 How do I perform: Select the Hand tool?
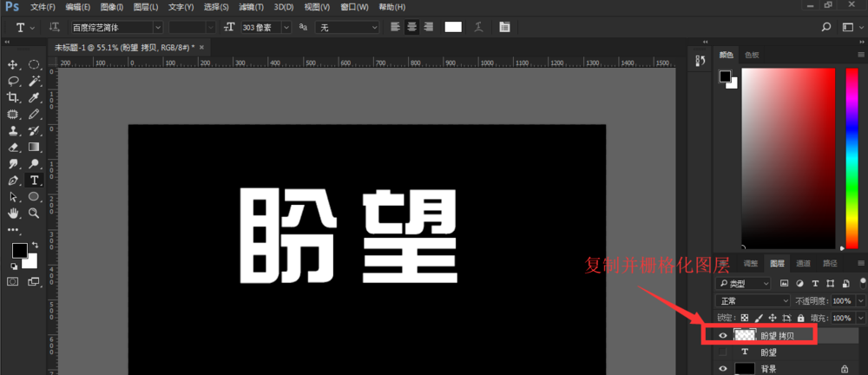click(13, 213)
